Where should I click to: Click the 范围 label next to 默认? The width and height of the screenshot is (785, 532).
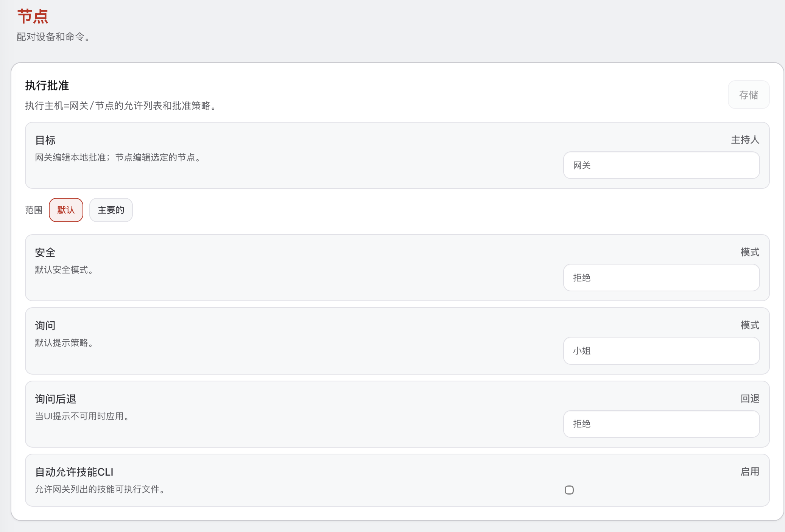33,210
